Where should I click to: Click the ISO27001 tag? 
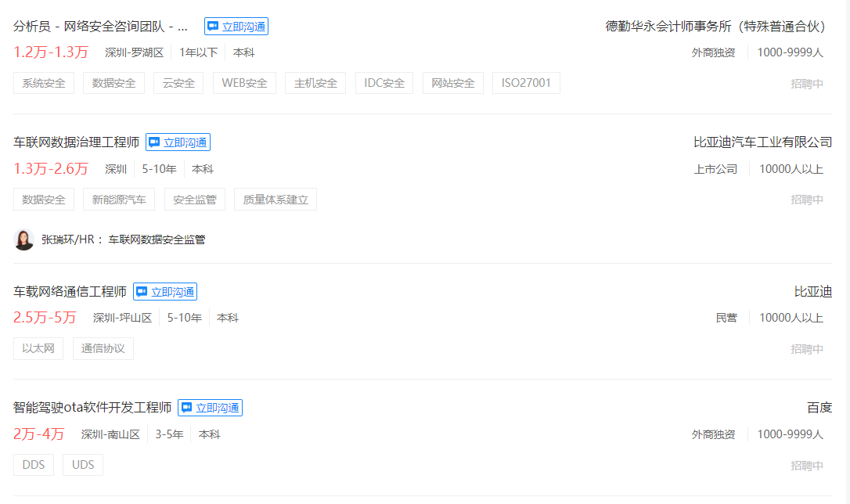tap(526, 83)
